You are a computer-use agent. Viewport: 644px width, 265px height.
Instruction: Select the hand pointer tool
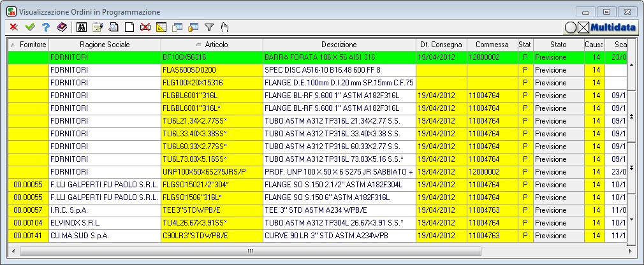coord(224,27)
